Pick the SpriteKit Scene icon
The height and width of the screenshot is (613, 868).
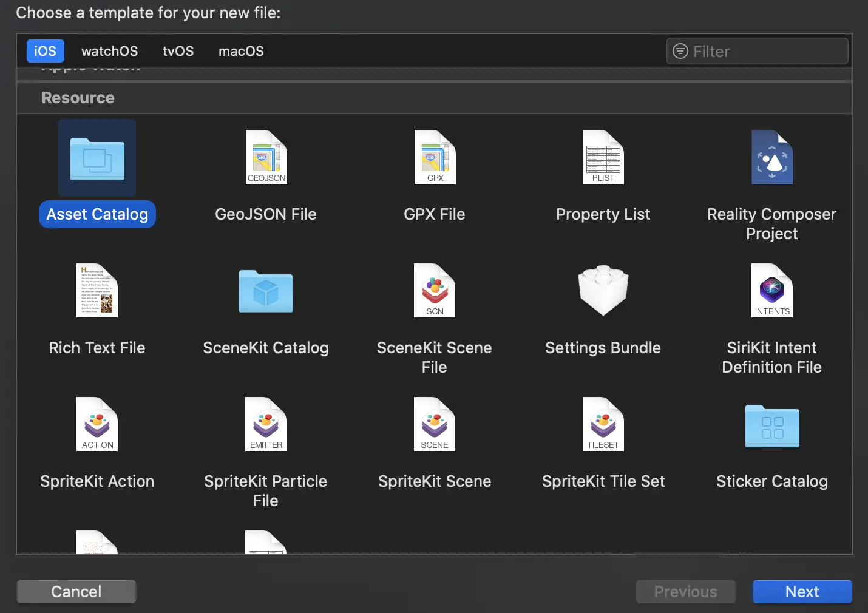[435, 424]
